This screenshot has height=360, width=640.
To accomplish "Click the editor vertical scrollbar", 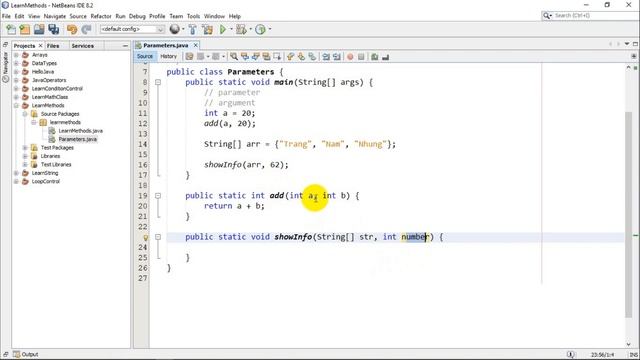I will pyautogui.click(x=628, y=214).
